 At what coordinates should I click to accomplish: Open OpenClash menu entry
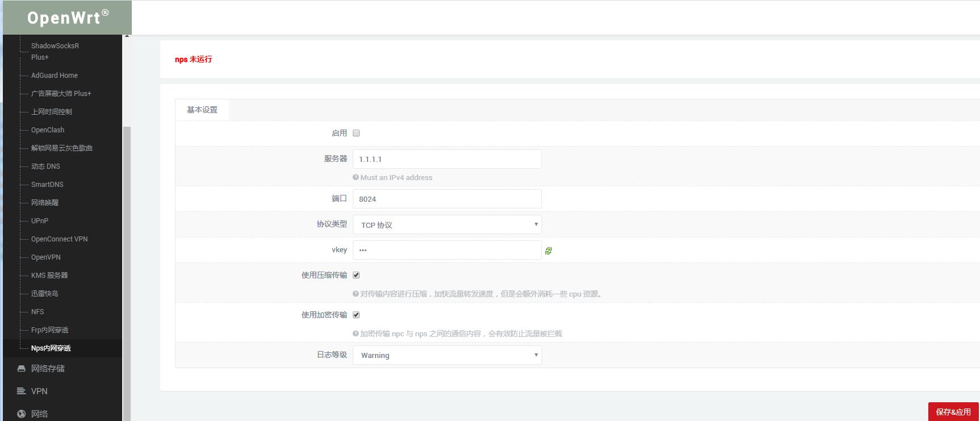tap(48, 130)
